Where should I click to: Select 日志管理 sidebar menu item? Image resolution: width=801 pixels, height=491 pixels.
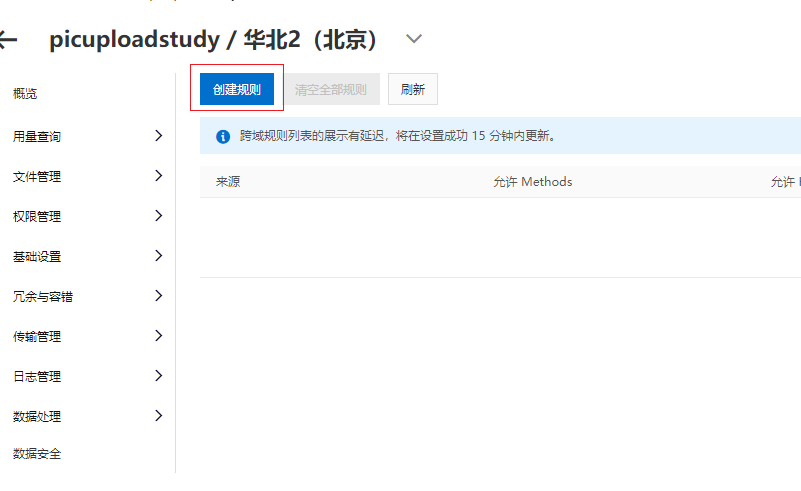(x=37, y=377)
